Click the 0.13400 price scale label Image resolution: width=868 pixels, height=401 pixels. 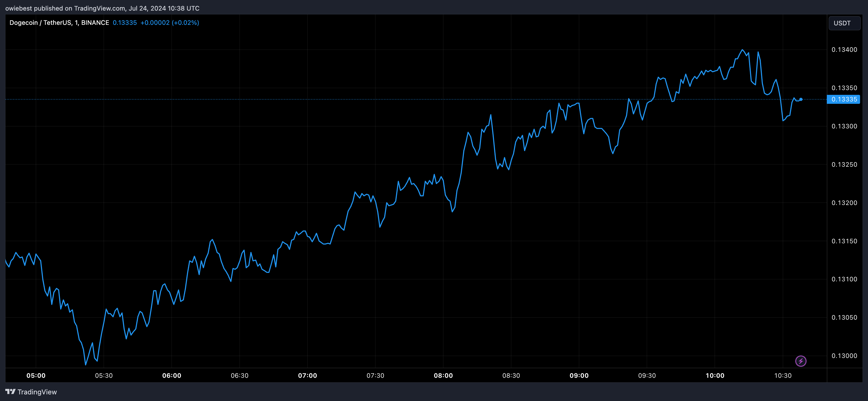tap(844, 50)
